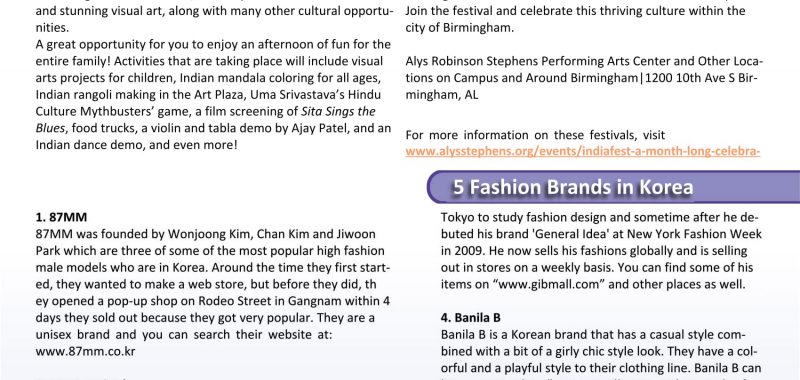
Task: Click 'Indian dance demo, and even more!' line
Action: click(x=137, y=145)
